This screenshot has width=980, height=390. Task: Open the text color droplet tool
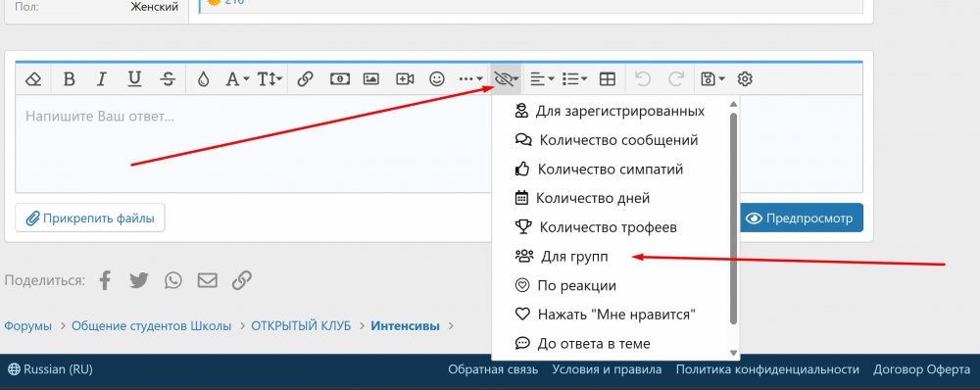pos(203,79)
